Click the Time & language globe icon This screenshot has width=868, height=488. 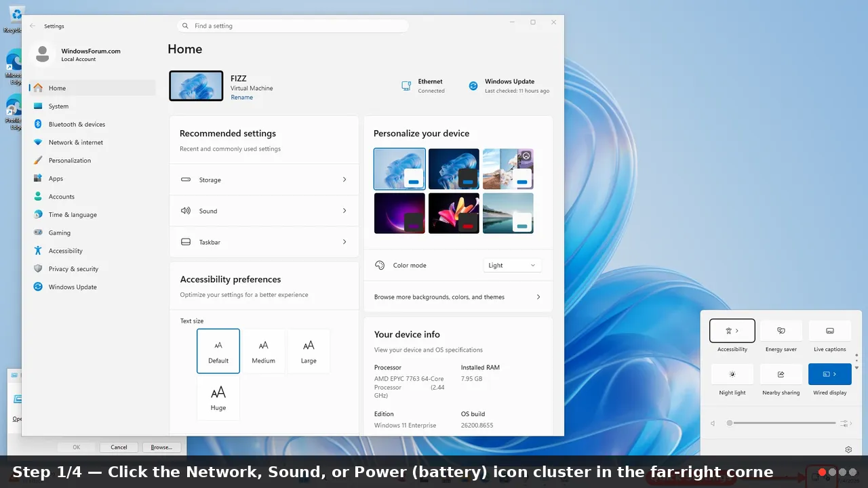click(38, 215)
